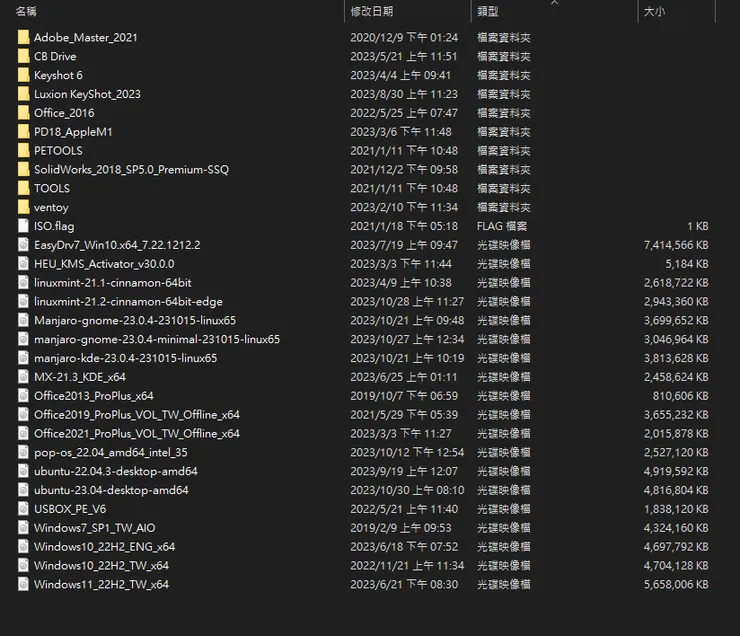Click the ventoy folder icon
The image size is (740, 636).
click(24, 207)
